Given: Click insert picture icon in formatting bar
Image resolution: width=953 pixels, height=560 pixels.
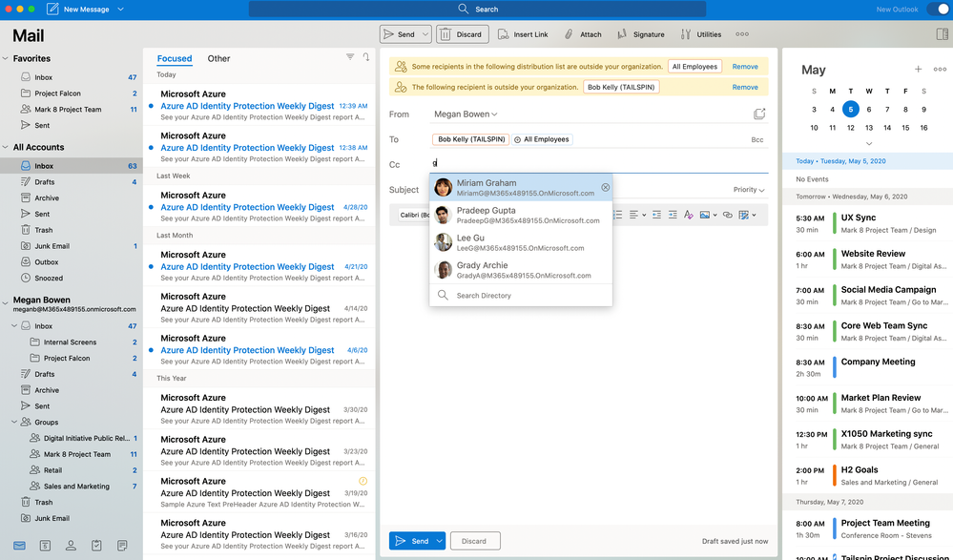Looking at the screenshot, I should click(704, 215).
